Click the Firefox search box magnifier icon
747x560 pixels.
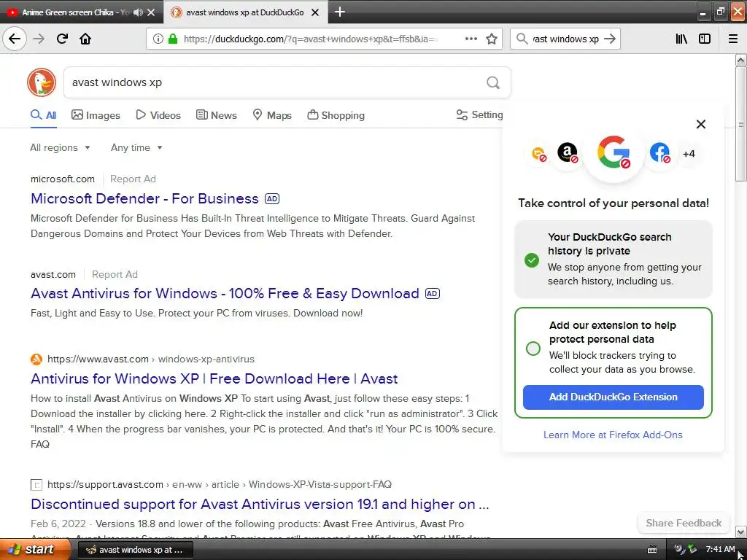(522, 39)
